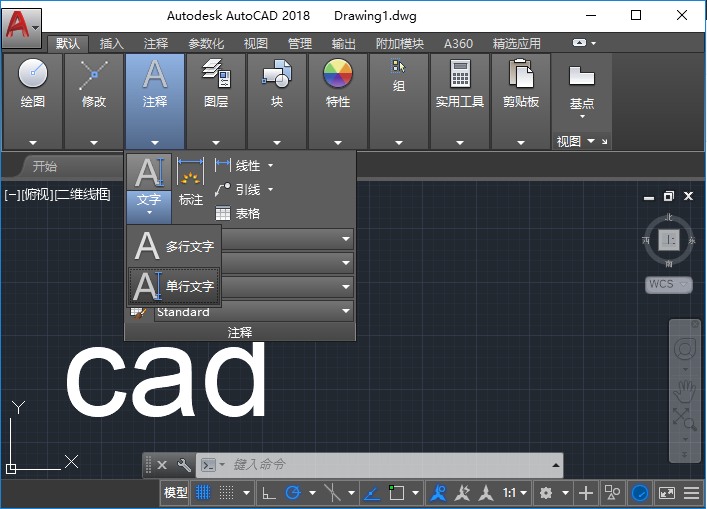Switch to the 输出 ribbon tab

point(344,44)
